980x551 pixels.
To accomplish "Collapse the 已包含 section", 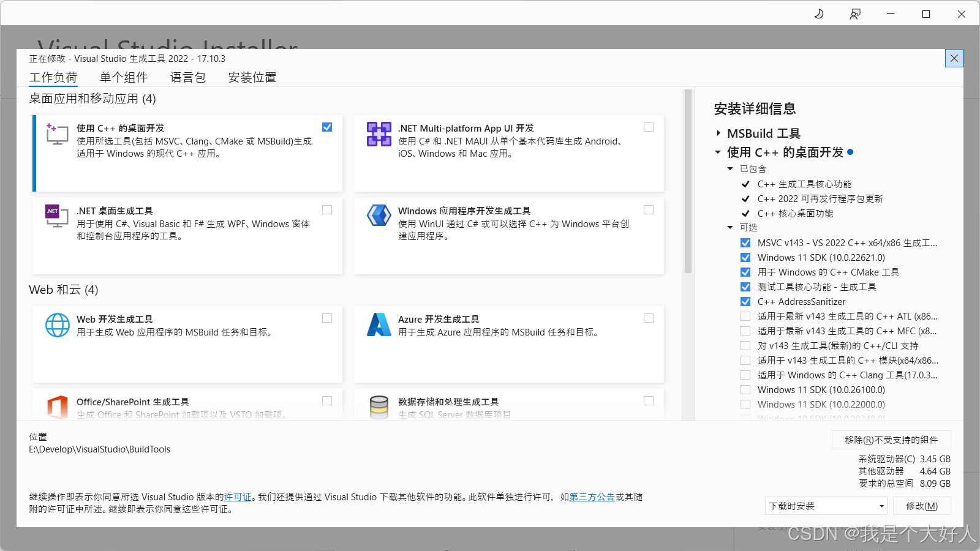I will point(730,169).
